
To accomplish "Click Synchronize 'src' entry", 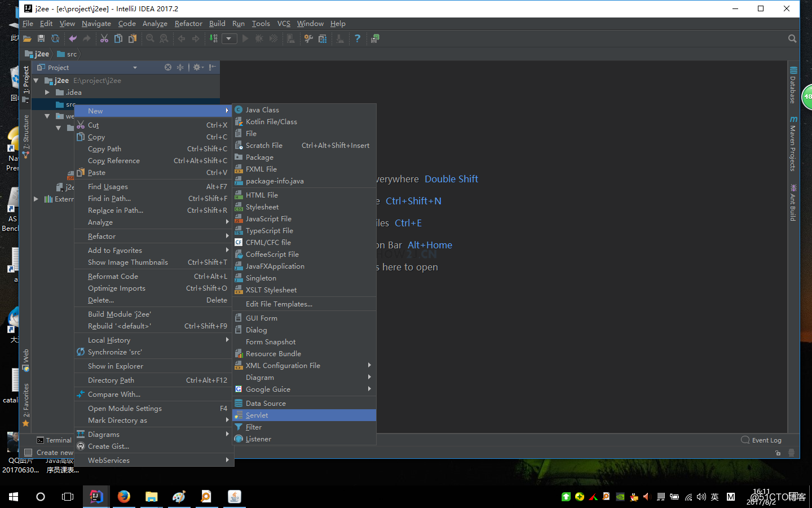I will pos(153,352).
